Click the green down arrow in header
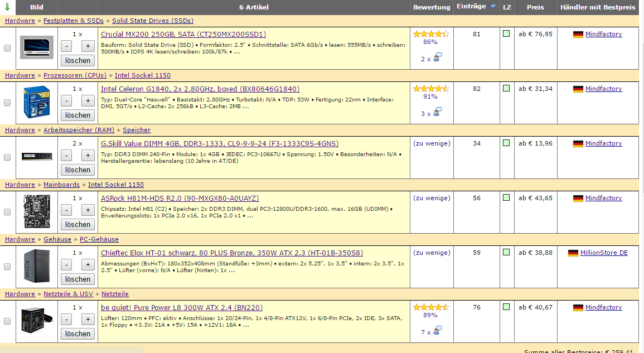The image size is (644, 353). tap(7, 7)
